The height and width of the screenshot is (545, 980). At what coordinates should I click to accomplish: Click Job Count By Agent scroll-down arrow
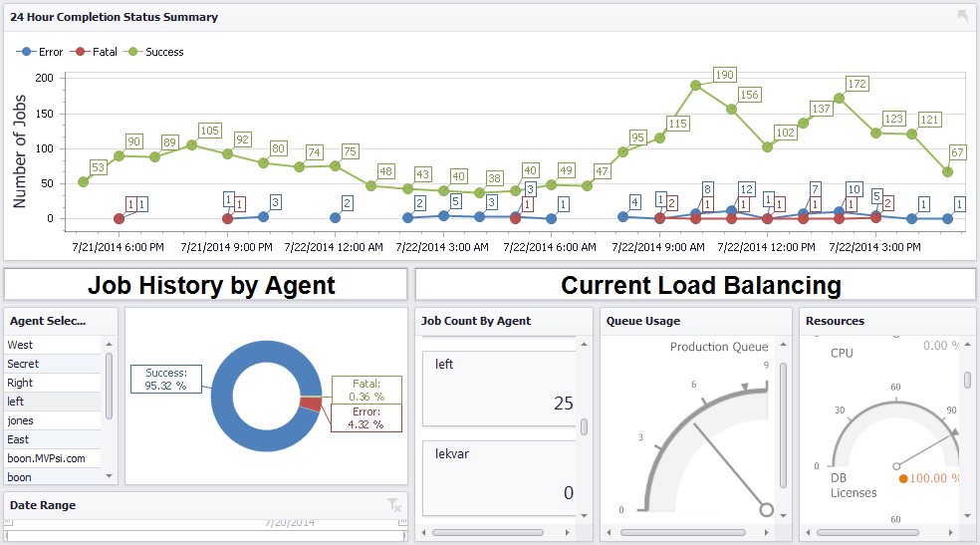click(x=584, y=516)
